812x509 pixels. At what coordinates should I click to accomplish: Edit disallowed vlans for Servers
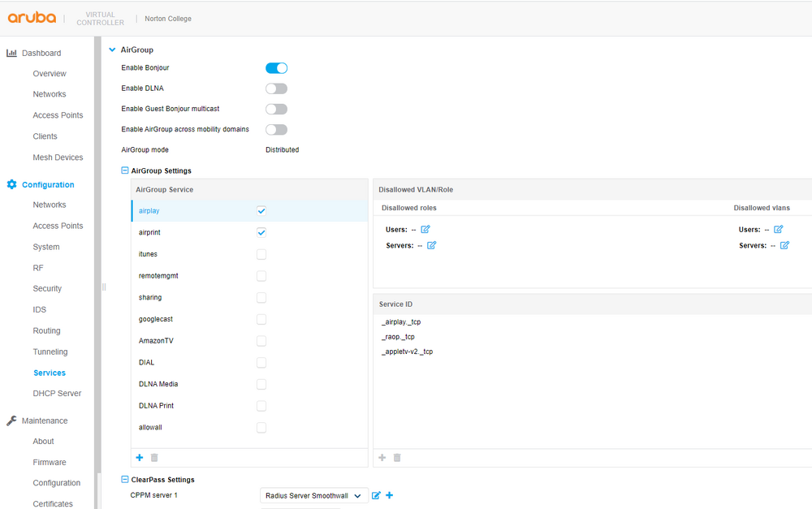click(x=784, y=245)
